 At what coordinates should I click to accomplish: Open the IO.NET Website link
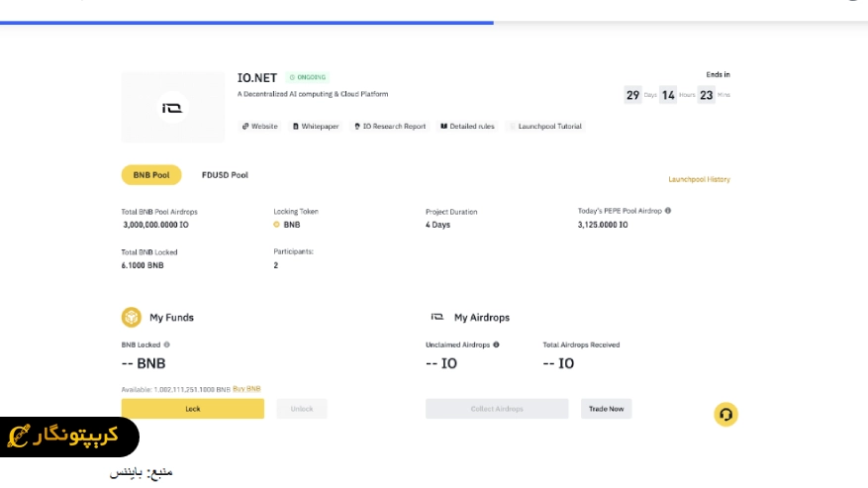pyautogui.click(x=259, y=127)
